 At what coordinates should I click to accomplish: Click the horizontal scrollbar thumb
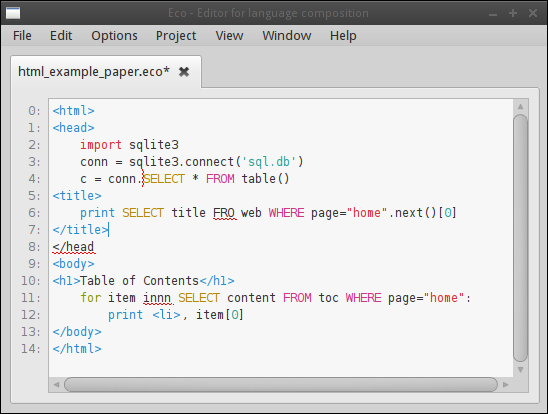coord(281,385)
